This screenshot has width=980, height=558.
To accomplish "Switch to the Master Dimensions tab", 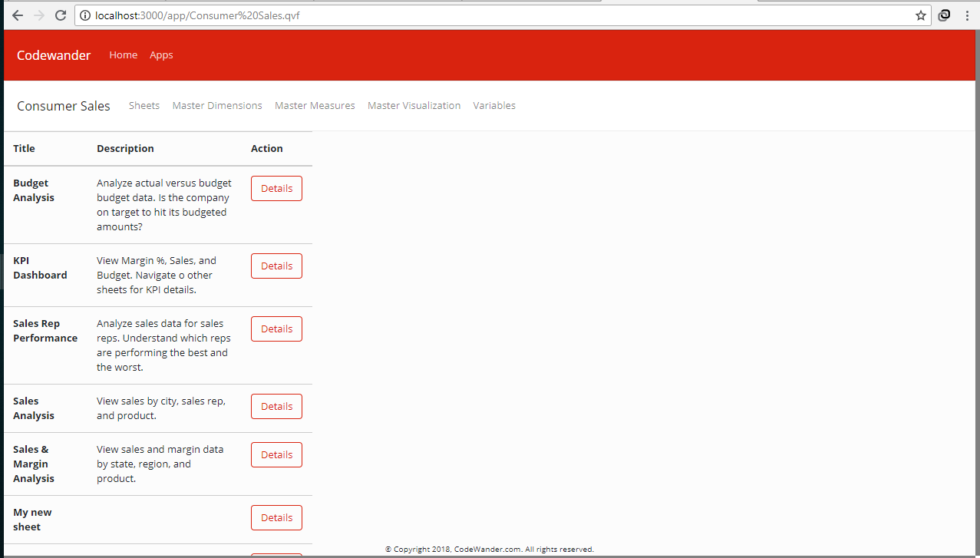I will (x=217, y=106).
